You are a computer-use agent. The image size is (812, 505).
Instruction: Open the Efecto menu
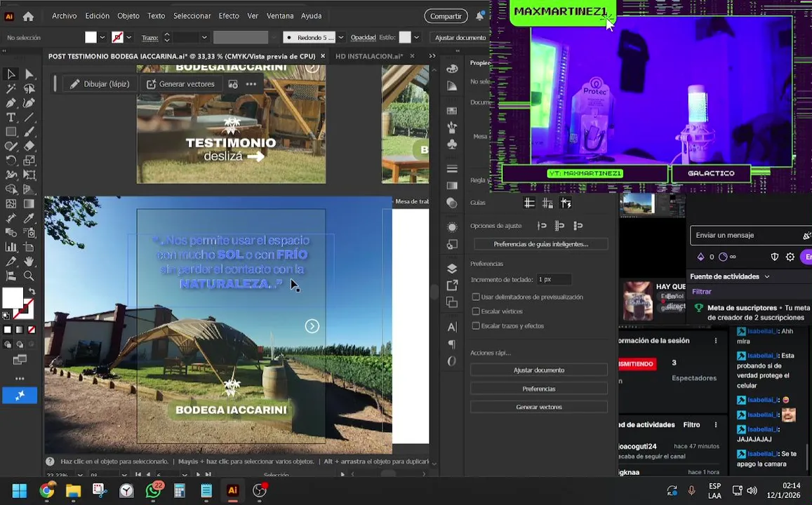click(229, 16)
